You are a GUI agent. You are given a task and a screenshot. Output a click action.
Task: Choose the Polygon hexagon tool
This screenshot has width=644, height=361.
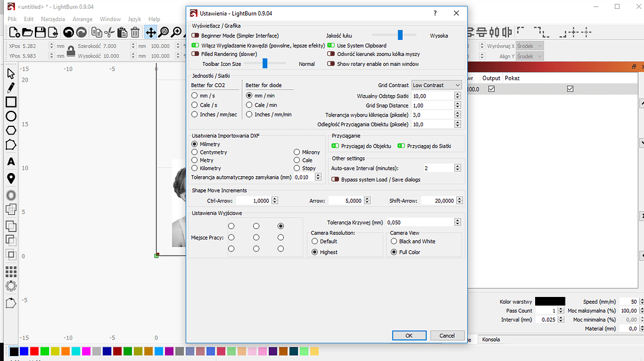(11, 131)
